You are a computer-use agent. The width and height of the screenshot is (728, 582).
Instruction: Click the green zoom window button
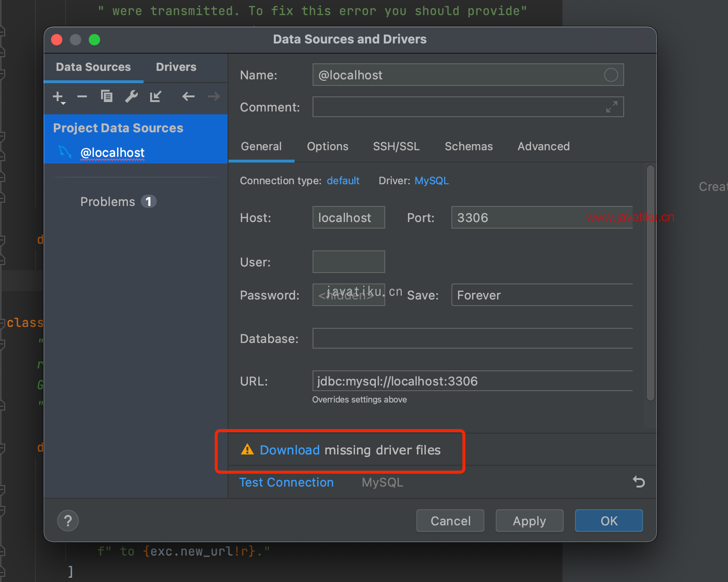[94, 40]
